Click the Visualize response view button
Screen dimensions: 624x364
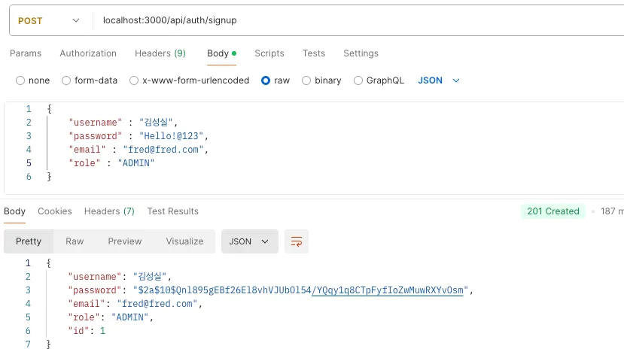tap(185, 241)
